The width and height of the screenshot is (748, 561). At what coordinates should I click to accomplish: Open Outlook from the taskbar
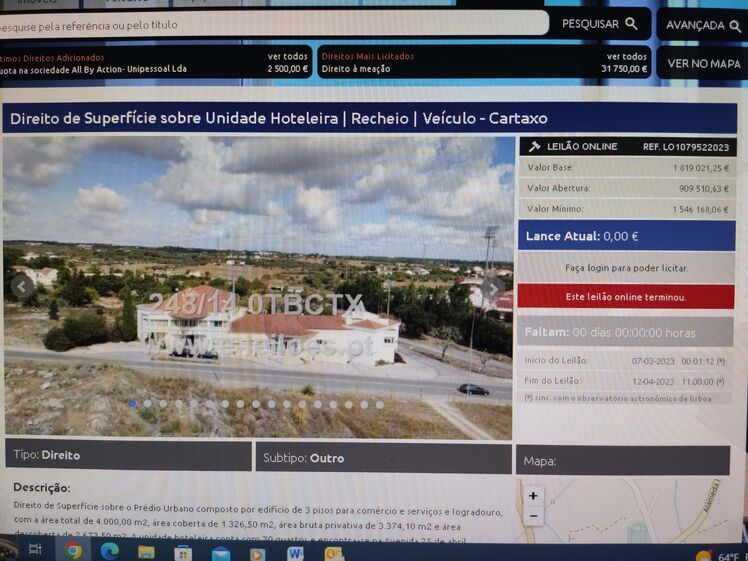(333, 554)
